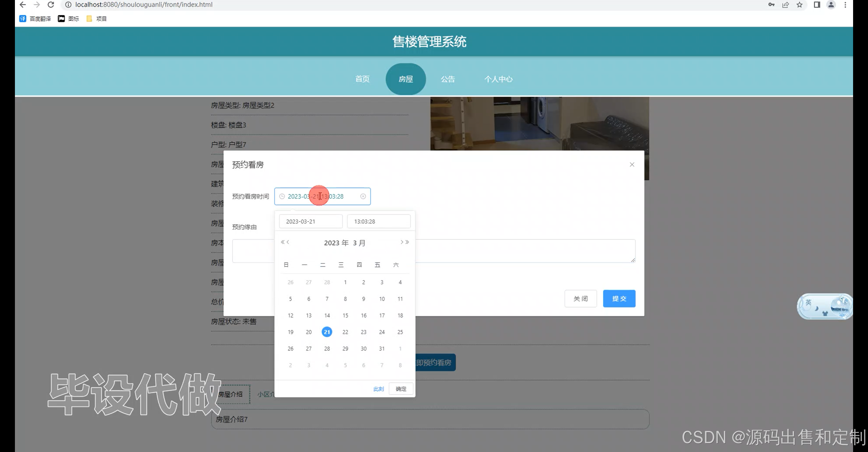Bookmark this page with the star icon

[800, 5]
